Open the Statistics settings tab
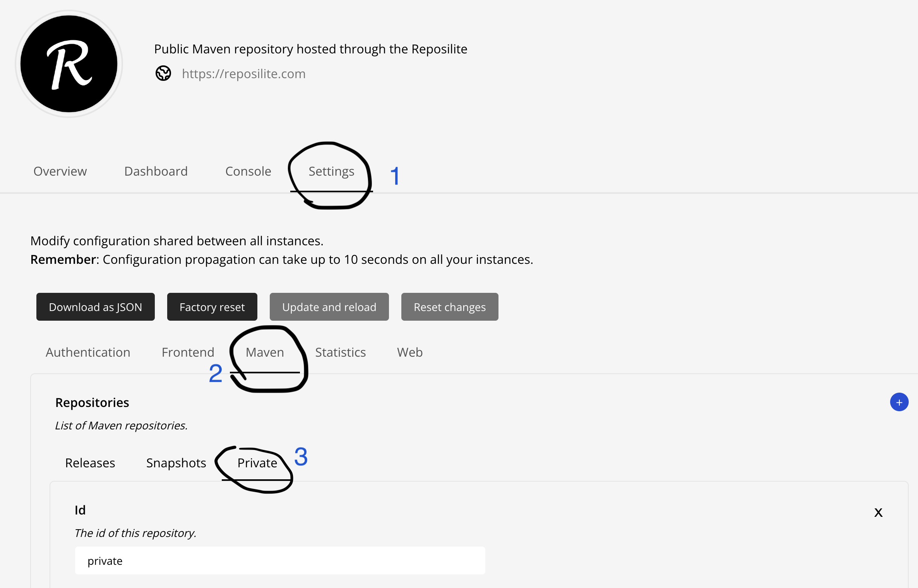Screen dimensions: 918x588 pos(340,352)
